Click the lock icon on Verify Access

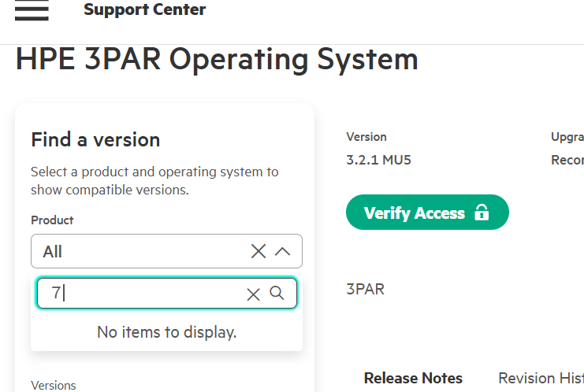(x=482, y=213)
